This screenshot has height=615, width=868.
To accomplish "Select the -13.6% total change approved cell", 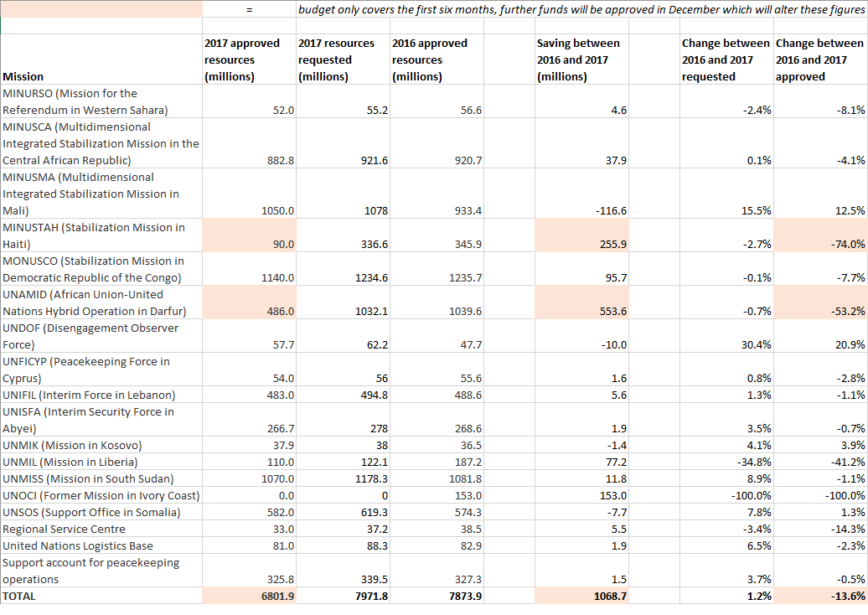I will pos(821,596).
